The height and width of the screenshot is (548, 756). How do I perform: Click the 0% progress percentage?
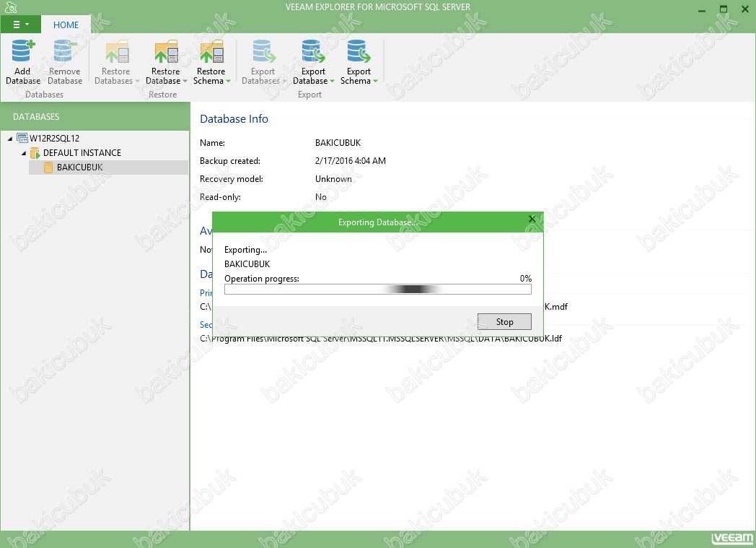526,279
